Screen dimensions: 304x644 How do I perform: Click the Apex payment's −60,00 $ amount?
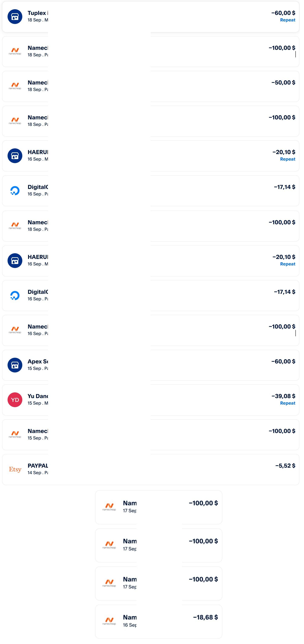pyautogui.click(x=283, y=361)
